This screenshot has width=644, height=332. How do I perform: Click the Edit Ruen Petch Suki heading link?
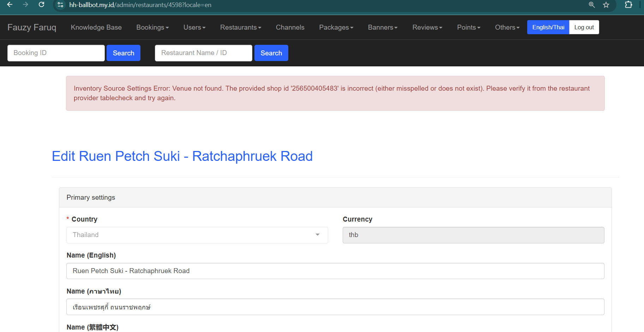coord(182,156)
